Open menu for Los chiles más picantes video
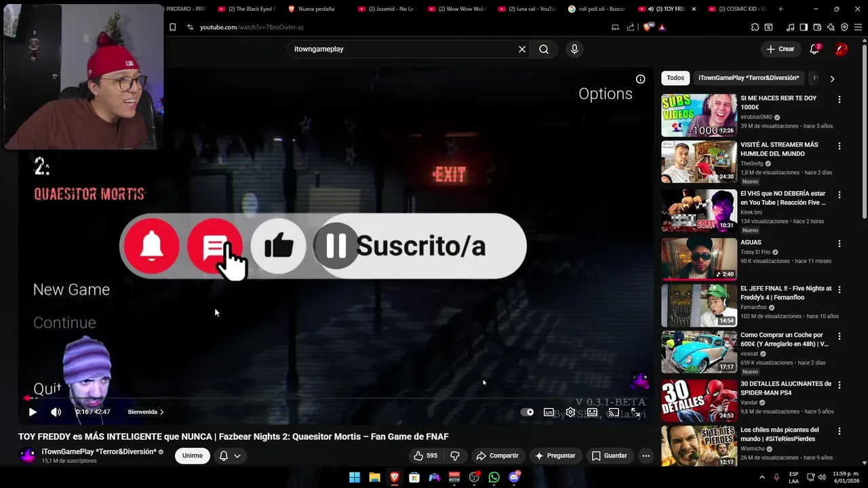The image size is (868, 488). (x=840, y=432)
